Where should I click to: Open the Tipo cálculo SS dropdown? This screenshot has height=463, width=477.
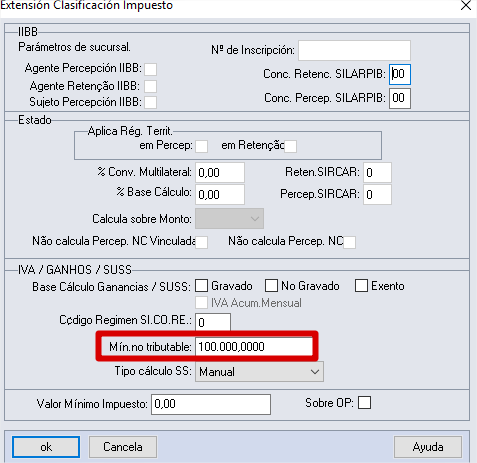click(259, 372)
